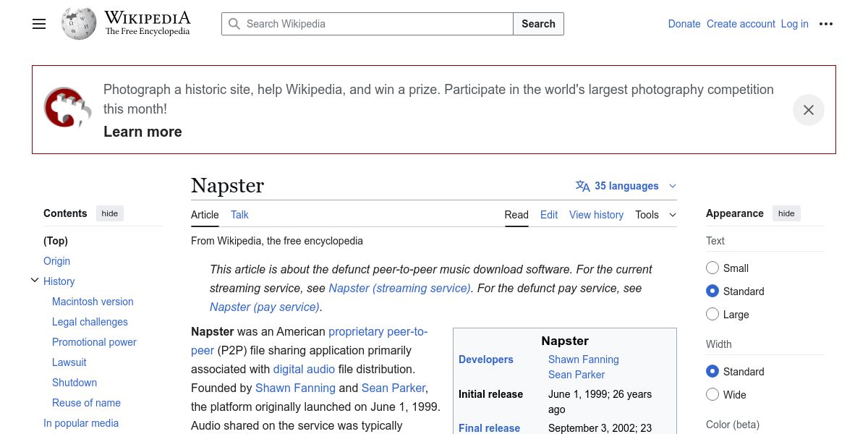Switch to the Talk tab
Viewport: 868px width, 434px height.
(239, 215)
